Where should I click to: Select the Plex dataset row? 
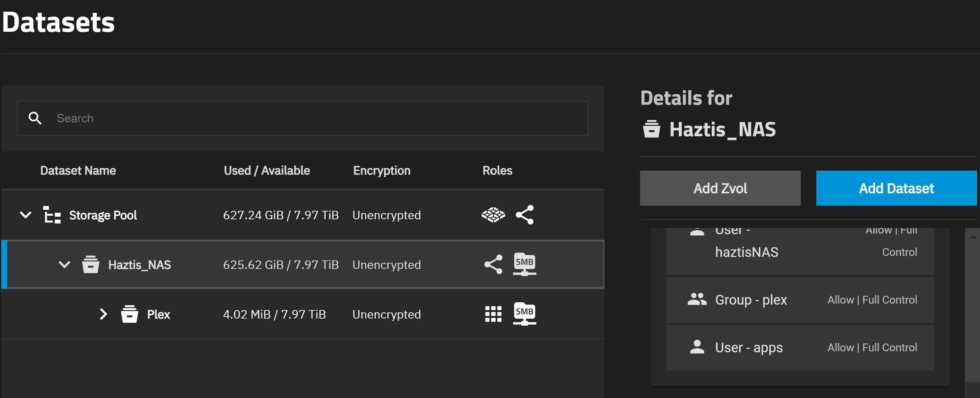pos(302,314)
